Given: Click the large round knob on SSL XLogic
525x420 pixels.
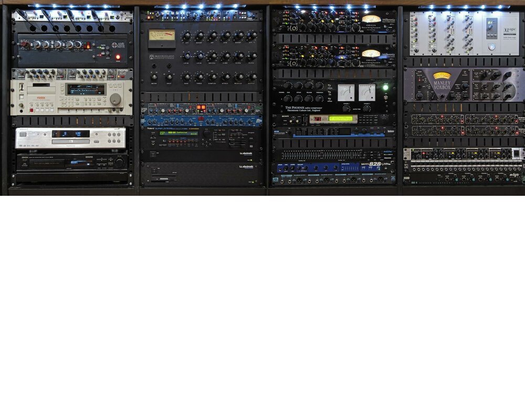Looking at the screenshot, I should point(491,47).
